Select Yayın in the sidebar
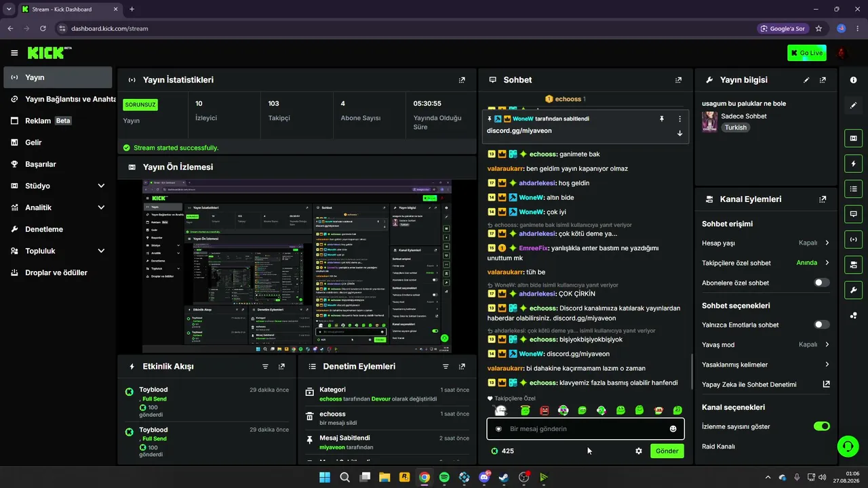The width and height of the screenshot is (868, 488). (58, 77)
